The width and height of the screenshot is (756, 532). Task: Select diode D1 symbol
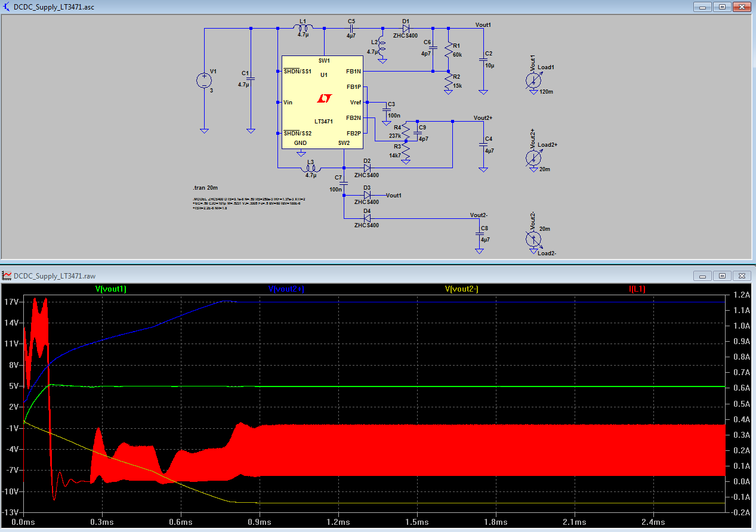pyautogui.click(x=406, y=28)
